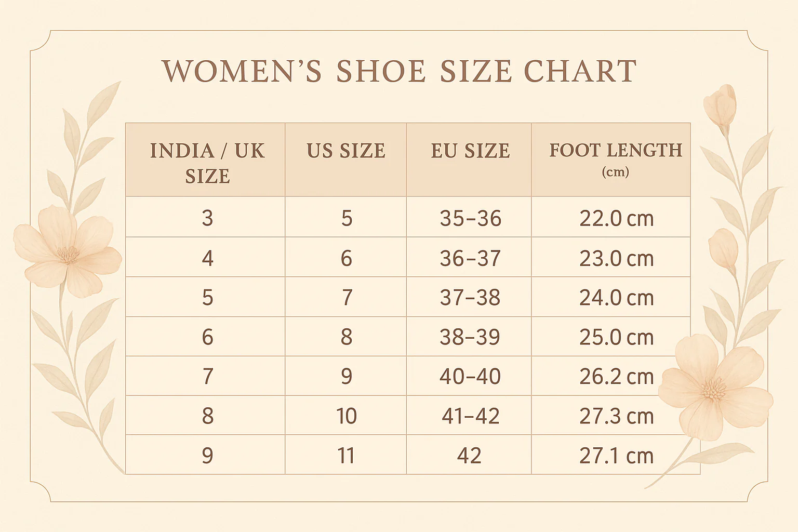Viewport: 798px width, 532px height.
Task: Click the large flower on the left
Action: (68, 252)
